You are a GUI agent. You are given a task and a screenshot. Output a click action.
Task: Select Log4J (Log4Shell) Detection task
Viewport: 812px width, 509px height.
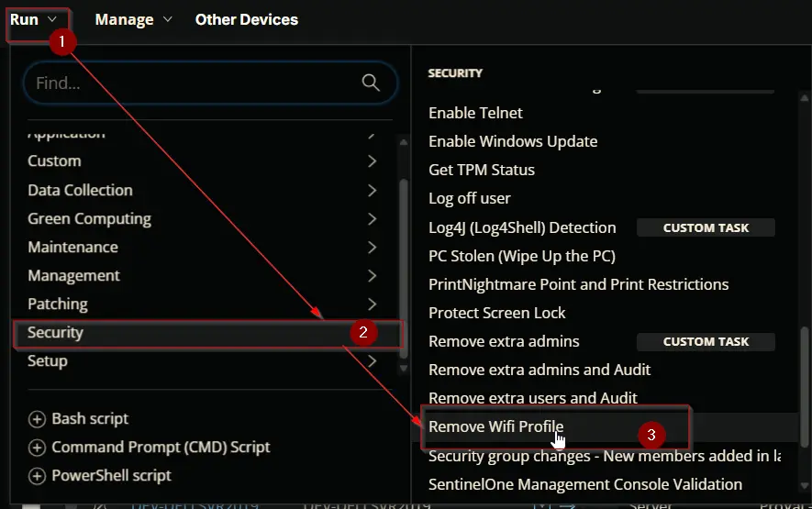(x=522, y=227)
